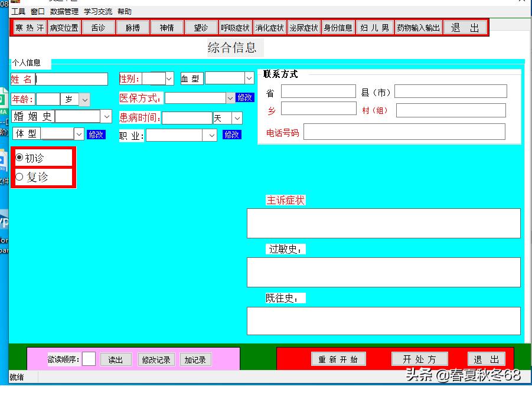Click the 开处方 prescription button

tap(419, 359)
